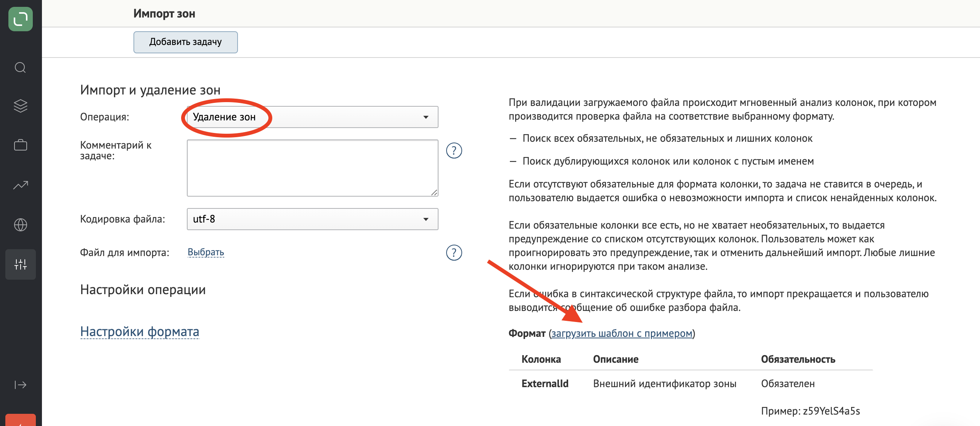The height and width of the screenshot is (426, 980).
Task: Click the Пример: z59YelS4a5s text
Action: coord(811,411)
